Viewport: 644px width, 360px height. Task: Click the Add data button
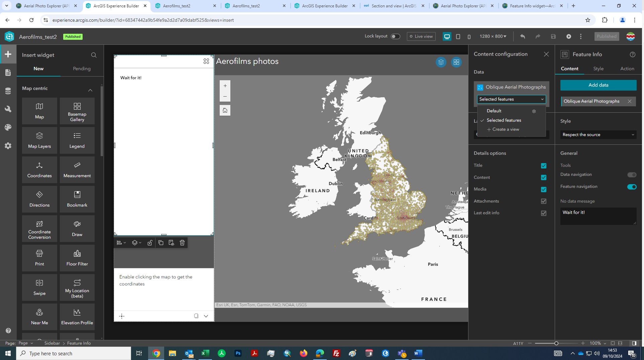598,85
